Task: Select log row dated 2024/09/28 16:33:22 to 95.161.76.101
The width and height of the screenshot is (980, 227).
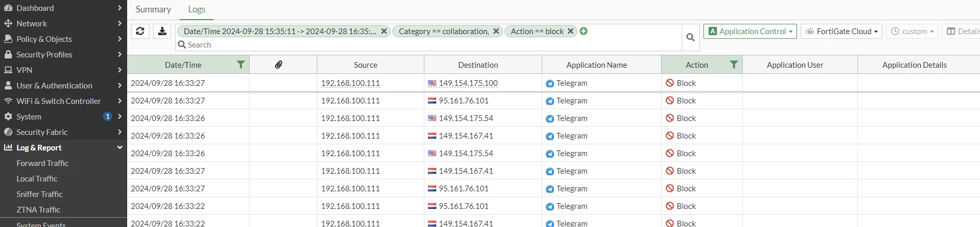Action: point(554,206)
